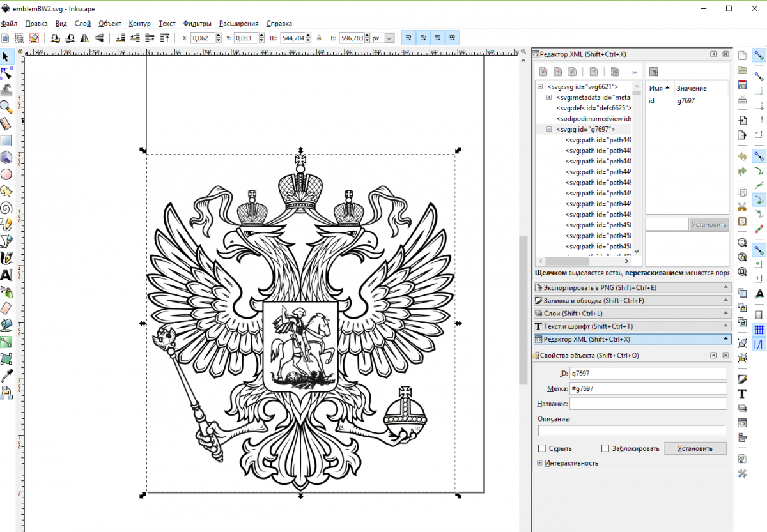This screenshot has width=767, height=532.
Task: Toggle grid snapping button in snap bar
Action: point(759,330)
